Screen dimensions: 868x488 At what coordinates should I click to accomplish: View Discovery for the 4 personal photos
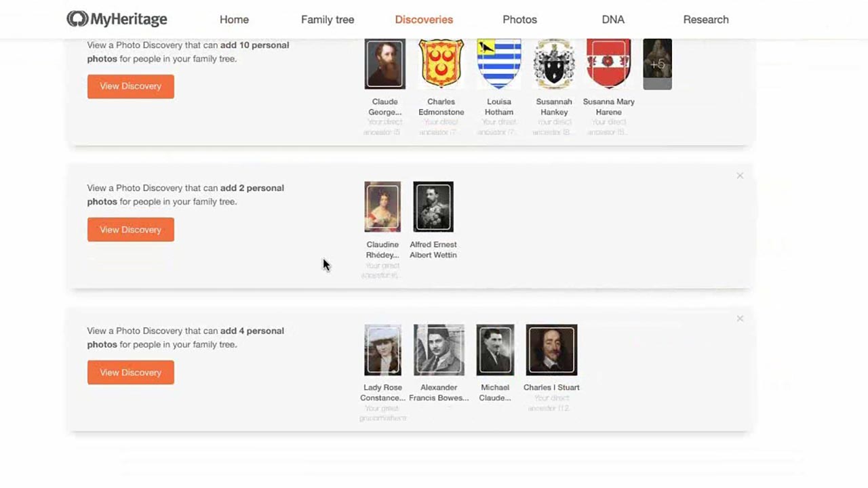(x=130, y=372)
